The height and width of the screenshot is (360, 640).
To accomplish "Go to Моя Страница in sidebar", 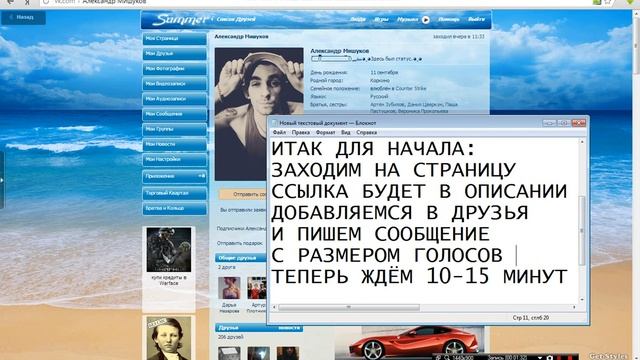I will (x=175, y=38).
